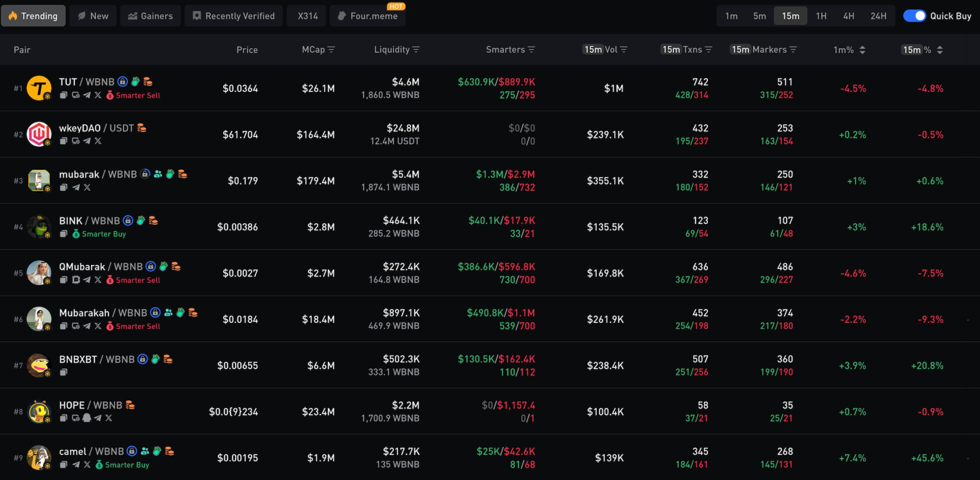This screenshot has height=480, width=980.
Task: Open the TUT Telegram link icon
Action: [87, 95]
